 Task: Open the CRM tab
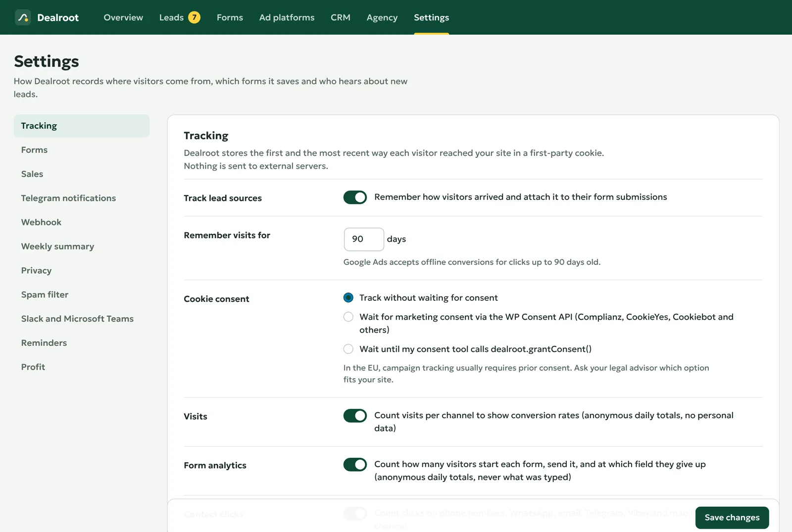click(x=341, y=17)
